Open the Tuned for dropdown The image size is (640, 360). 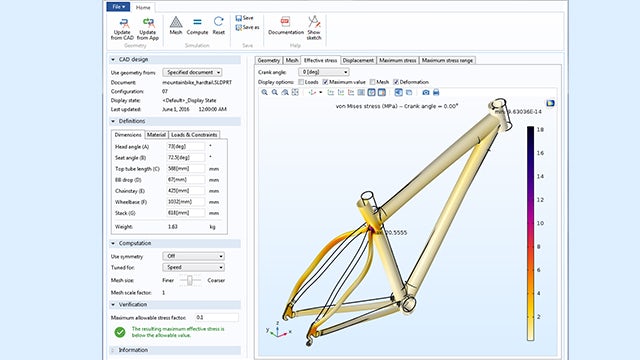point(193,267)
